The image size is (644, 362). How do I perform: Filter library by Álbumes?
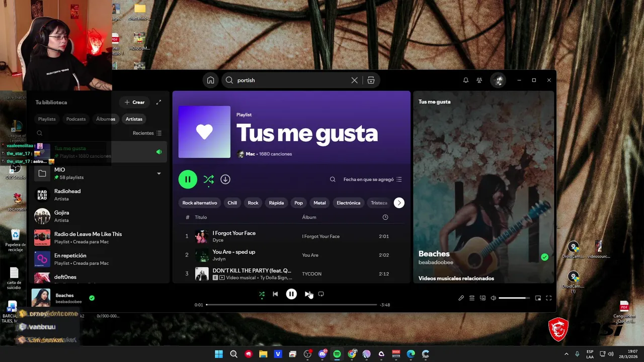click(106, 119)
